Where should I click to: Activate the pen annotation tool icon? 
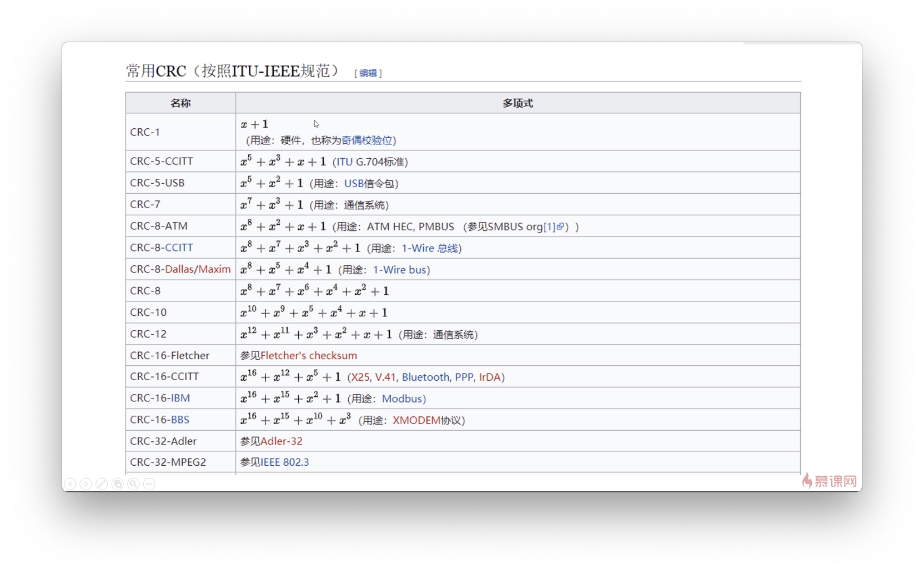coord(102,484)
